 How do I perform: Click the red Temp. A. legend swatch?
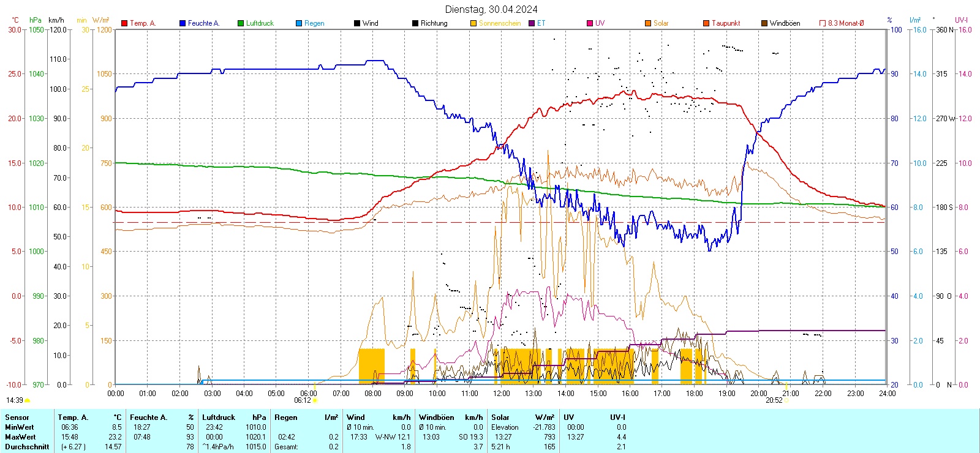[x=124, y=23]
